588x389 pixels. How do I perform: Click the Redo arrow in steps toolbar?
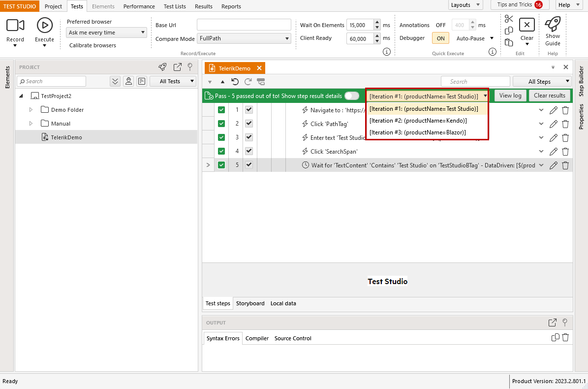(x=248, y=82)
